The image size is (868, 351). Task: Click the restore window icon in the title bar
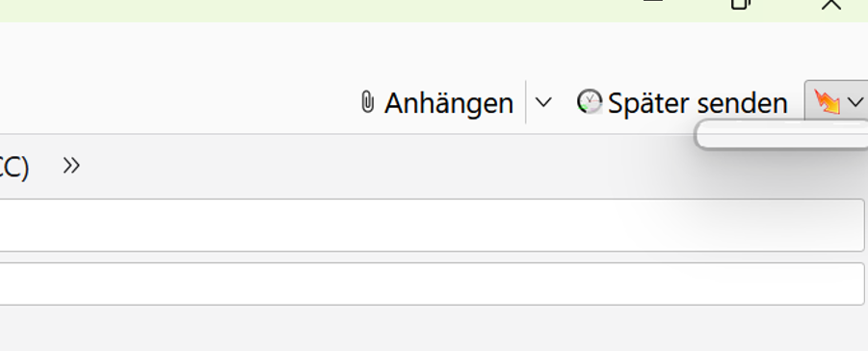coord(741,5)
